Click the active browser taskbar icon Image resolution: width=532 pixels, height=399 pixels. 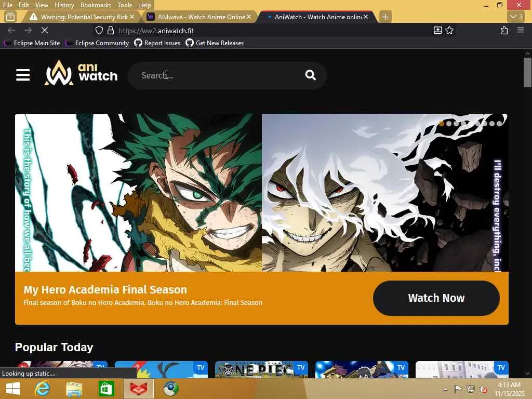138,389
